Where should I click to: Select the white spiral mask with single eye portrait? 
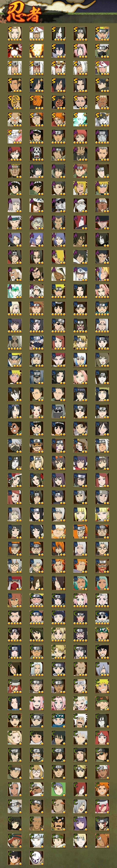pos(14,103)
